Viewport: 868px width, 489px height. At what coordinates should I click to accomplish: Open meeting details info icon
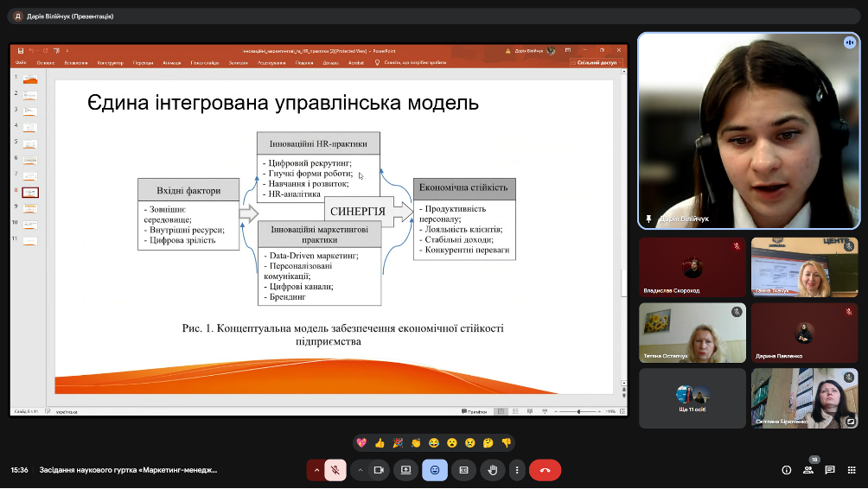coord(786,470)
